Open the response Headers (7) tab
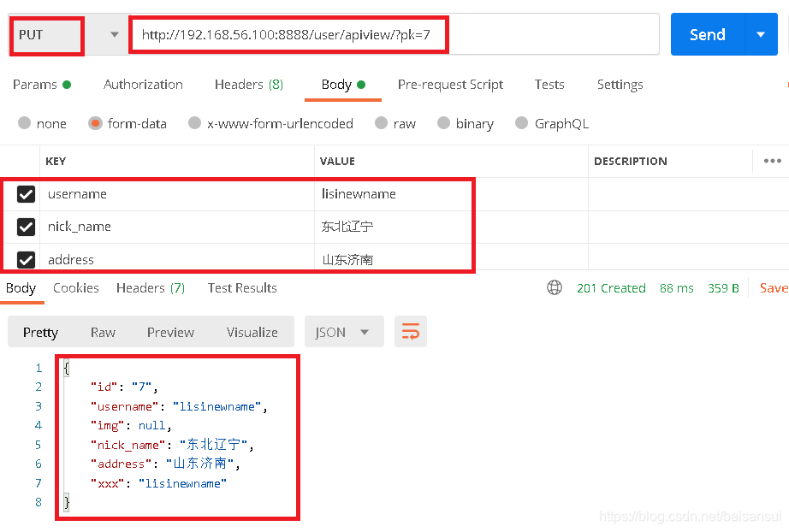 click(151, 288)
